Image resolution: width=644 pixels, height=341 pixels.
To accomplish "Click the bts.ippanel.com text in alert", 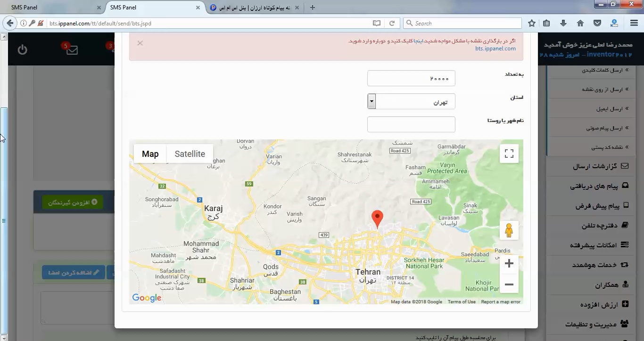I will [495, 49].
